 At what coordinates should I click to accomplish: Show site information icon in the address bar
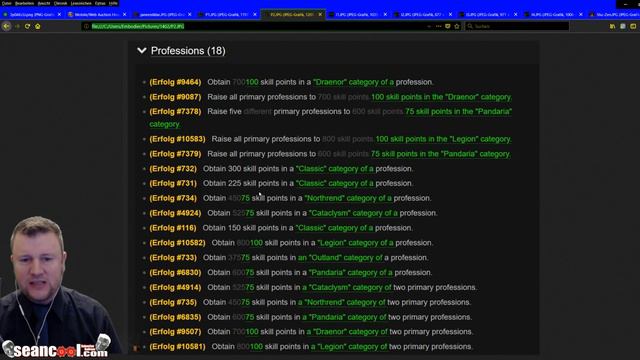[86, 26]
